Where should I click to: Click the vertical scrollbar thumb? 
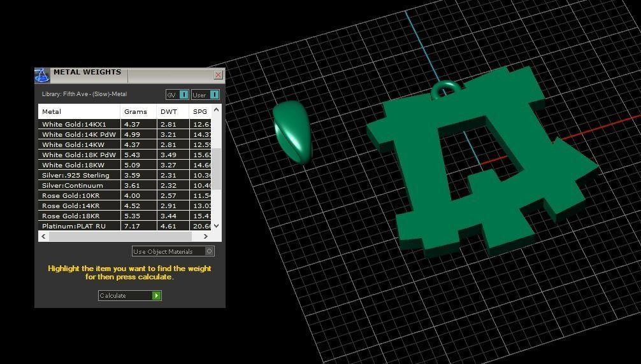[216, 169]
